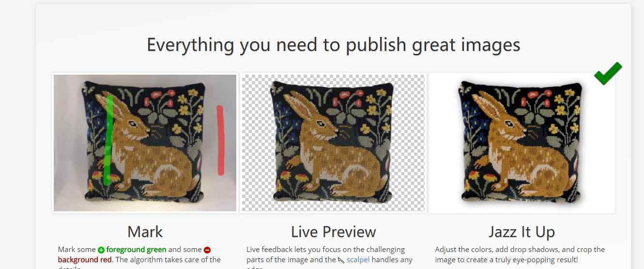Click the Jazz It Up heading
This screenshot has height=269, width=644.
[521, 232]
